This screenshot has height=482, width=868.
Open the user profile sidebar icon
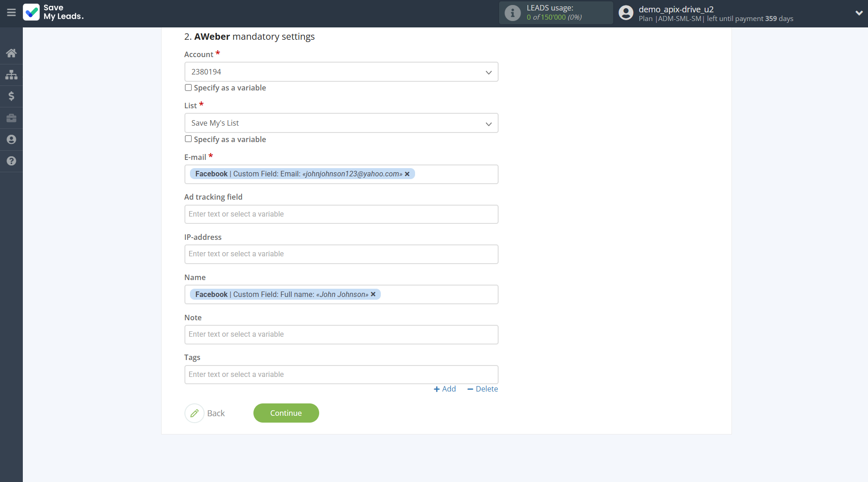coord(11,139)
